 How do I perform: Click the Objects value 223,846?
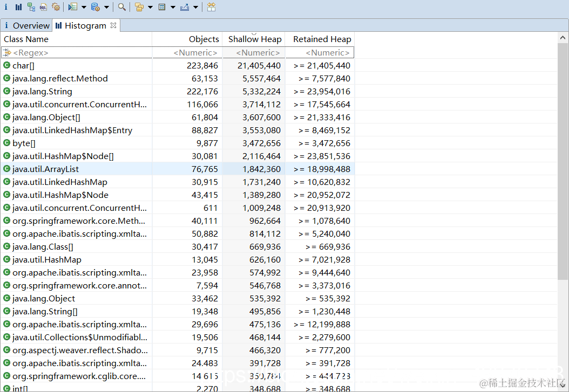pos(202,66)
